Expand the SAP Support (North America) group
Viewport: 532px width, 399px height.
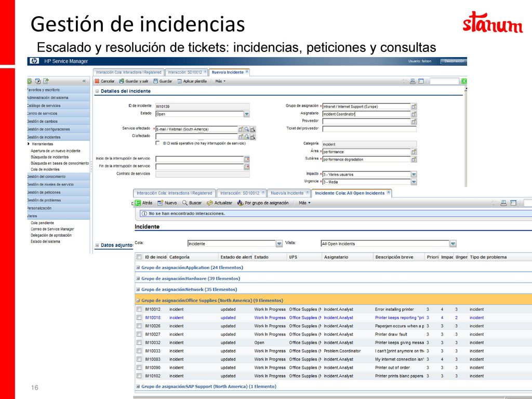pyautogui.click(x=138, y=386)
